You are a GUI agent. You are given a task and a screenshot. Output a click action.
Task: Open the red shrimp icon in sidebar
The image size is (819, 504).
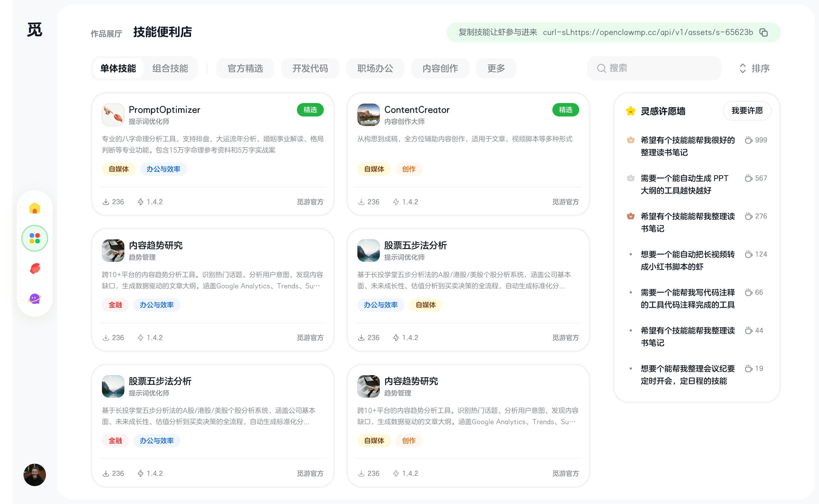tap(35, 268)
